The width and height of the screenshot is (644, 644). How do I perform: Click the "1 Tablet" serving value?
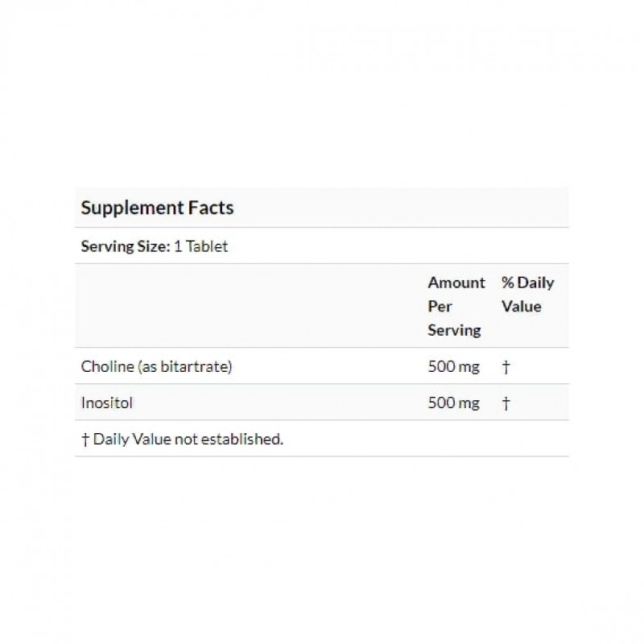[201, 246]
